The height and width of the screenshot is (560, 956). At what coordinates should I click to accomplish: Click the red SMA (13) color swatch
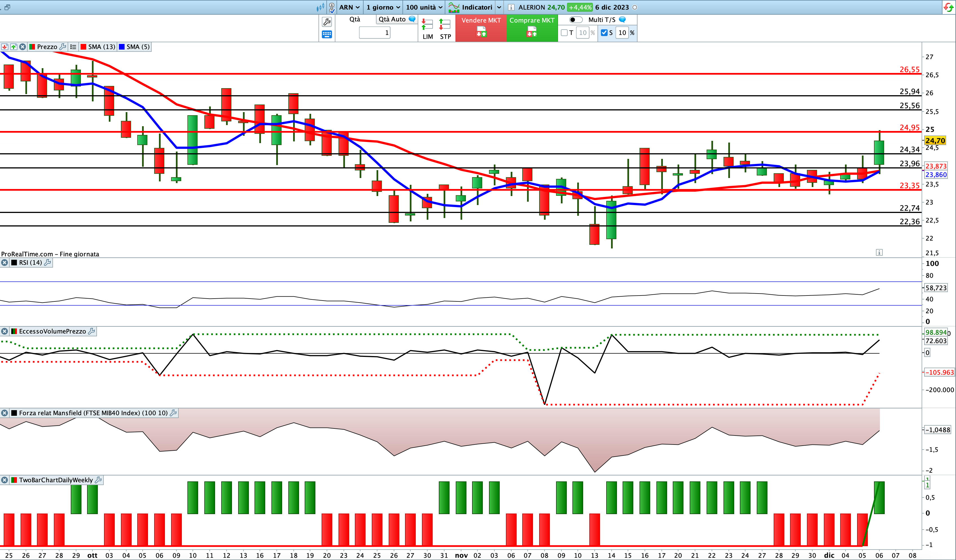point(83,47)
